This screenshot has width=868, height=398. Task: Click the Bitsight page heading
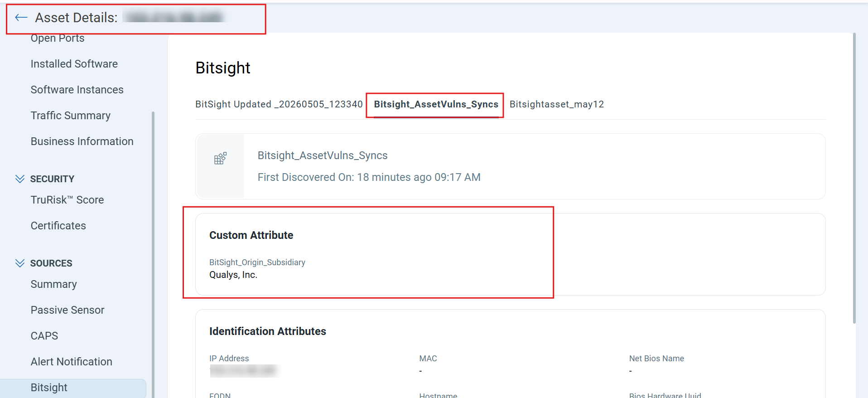pos(223,68)
